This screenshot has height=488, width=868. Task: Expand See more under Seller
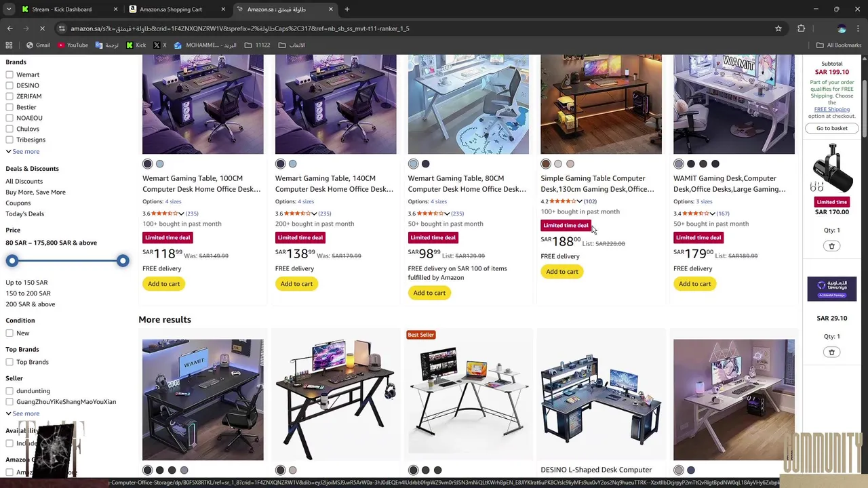click(22, 413)
